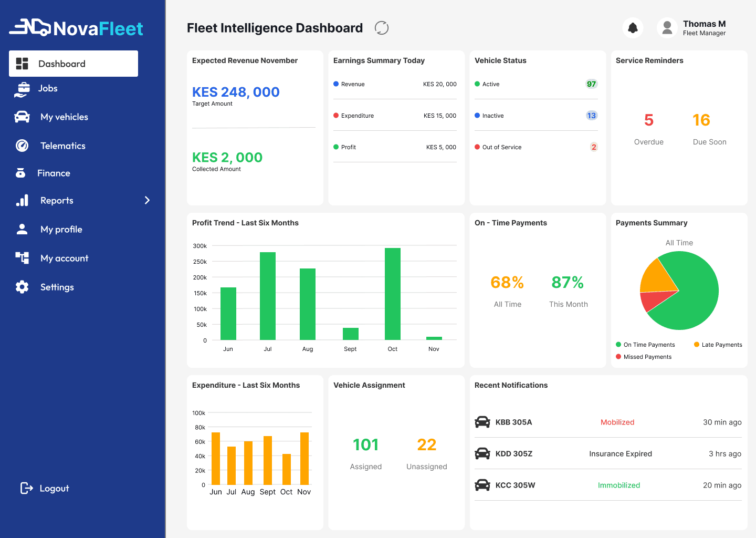Click the My profile person icon
This screenshot has width=756, height=538.
[x=22, y=229]
